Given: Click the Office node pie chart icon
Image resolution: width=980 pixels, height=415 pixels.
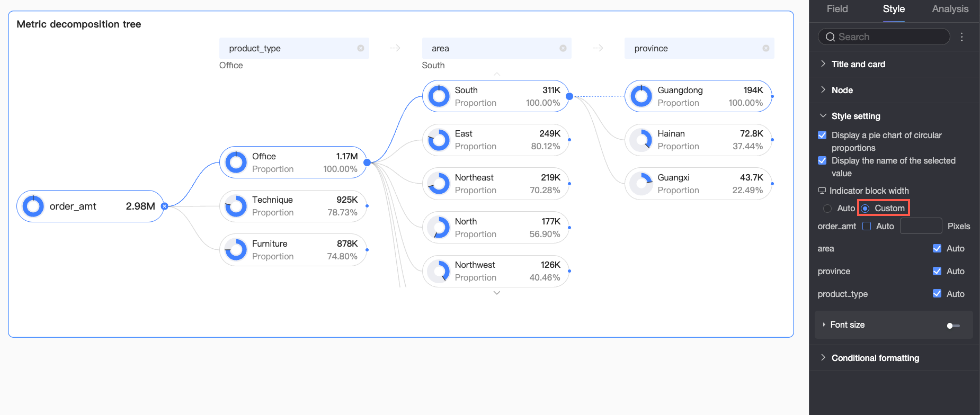Looking at the screenshot, I should pos(236,163).
